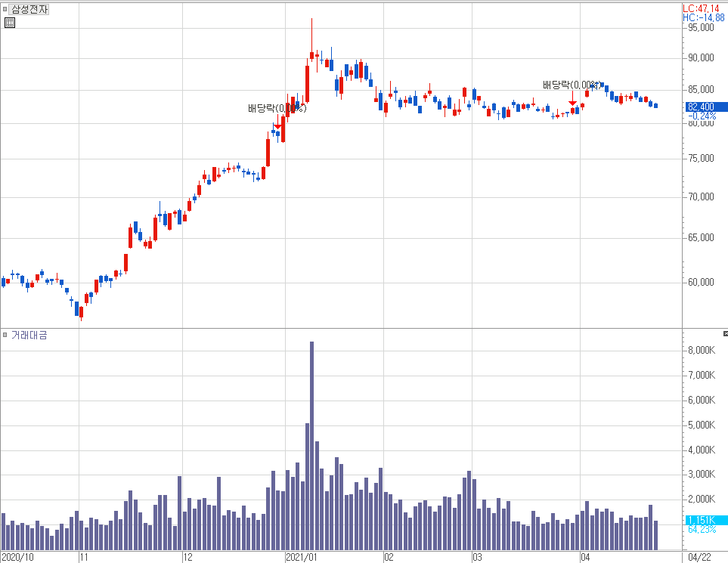Image resolution: width=728 pixels, height=563 pixels.
Task: Click the HC:-14.88 indicator text
Action: 703,17
